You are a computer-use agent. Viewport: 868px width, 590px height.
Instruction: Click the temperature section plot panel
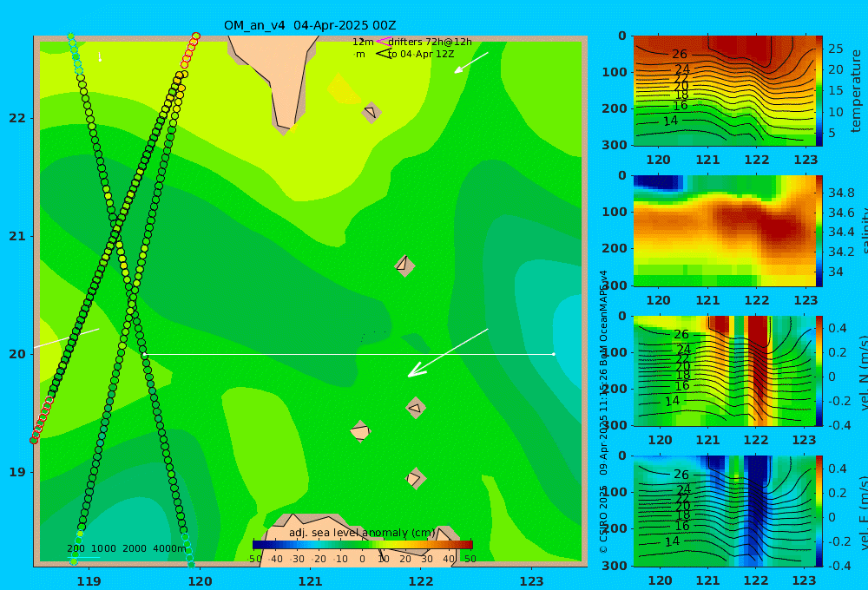(x=724, y=91)
